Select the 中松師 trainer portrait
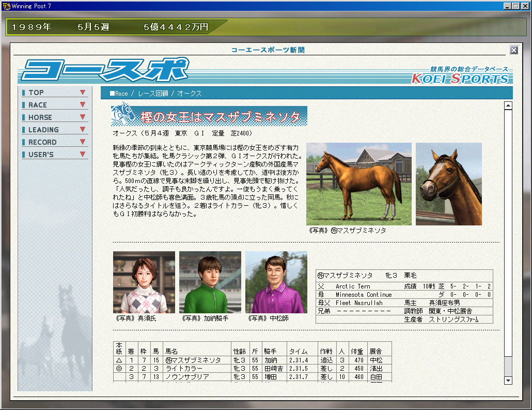The height and width of the screenshot is (410, 532). [x=276, y=282]
